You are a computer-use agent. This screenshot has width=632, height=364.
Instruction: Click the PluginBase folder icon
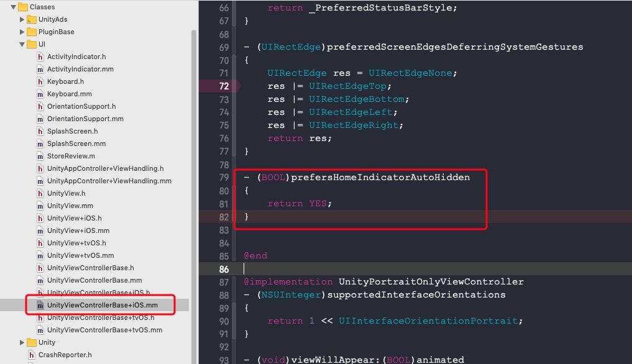32,32
